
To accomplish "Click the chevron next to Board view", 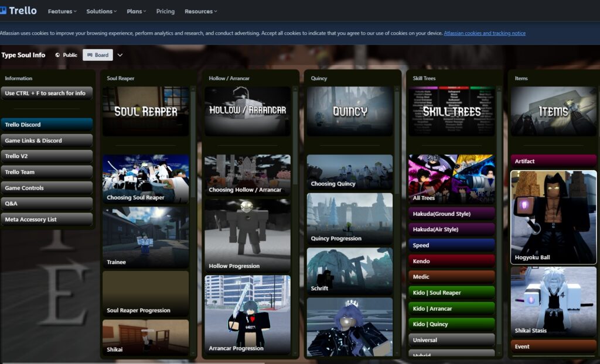I will coord(120,55).
